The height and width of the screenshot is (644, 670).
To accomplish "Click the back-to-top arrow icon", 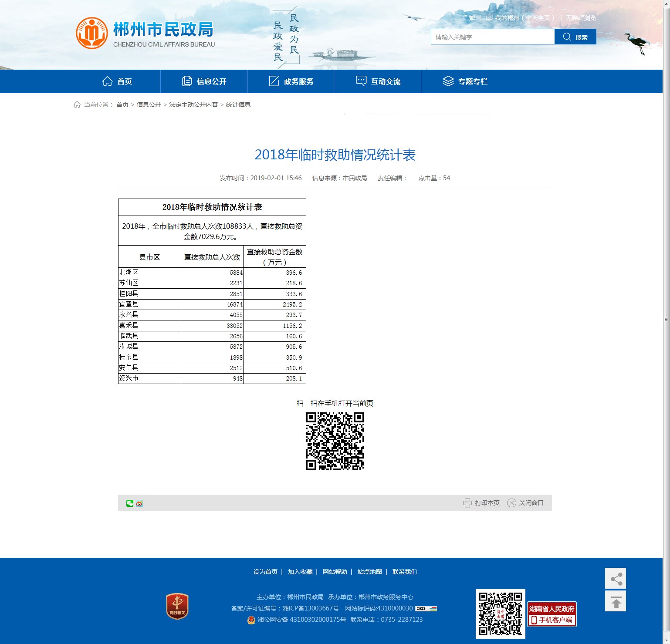I will click(616, 601).
